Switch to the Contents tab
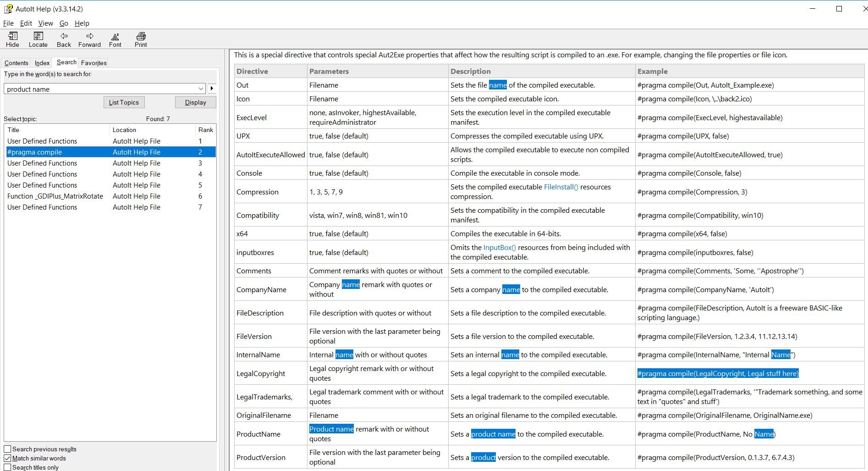 click(16, 63)
